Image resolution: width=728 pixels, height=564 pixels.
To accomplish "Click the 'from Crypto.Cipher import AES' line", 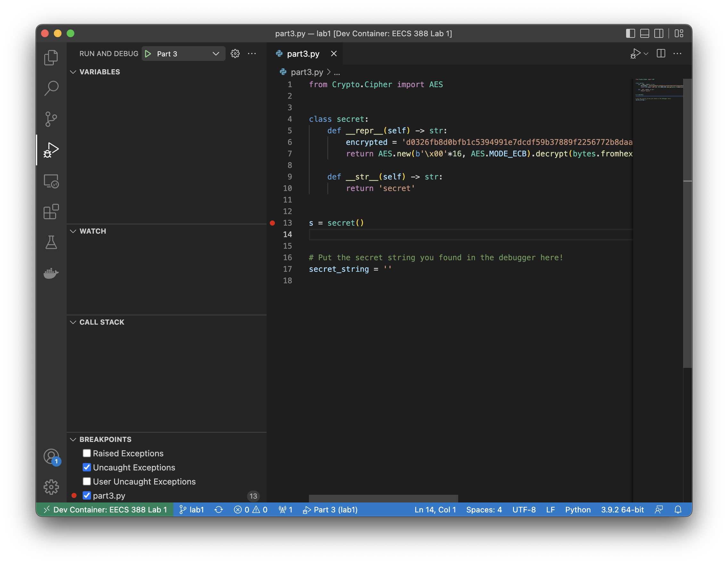I will [376, 85].
